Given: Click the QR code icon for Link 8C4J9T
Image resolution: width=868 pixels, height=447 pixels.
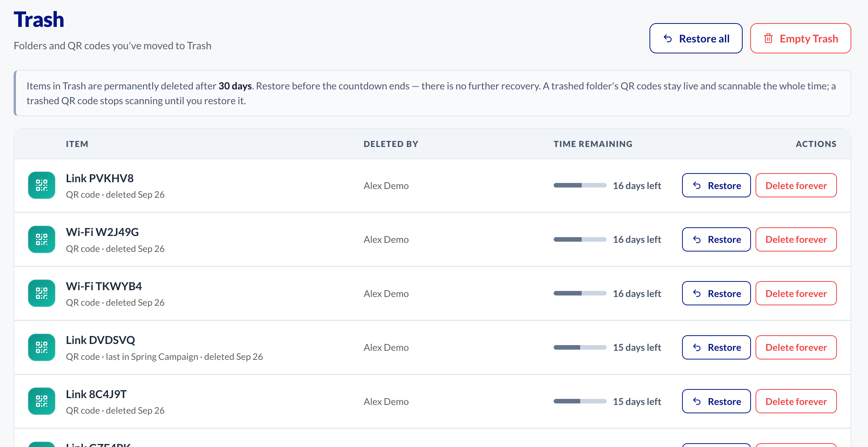Looking at the screenshot, I should click(42, 401).
